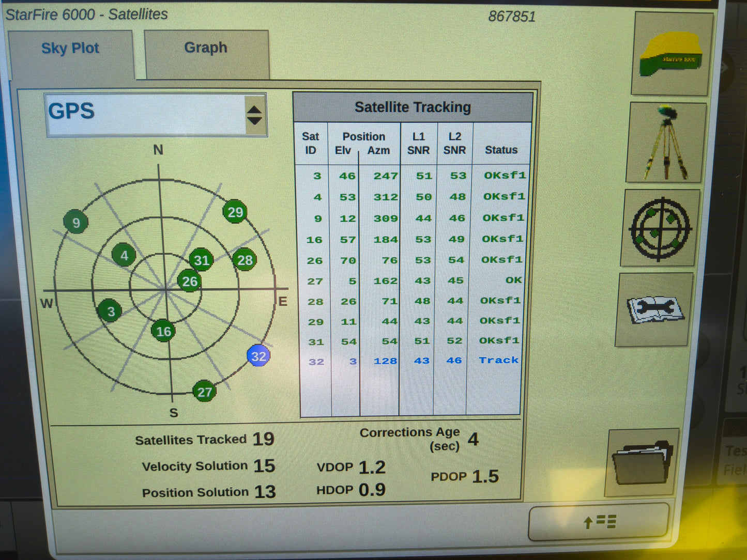Screen dimensions: 747x560
Task: Open the accuracy crosshair target icon
Action: tap(658, 229)
